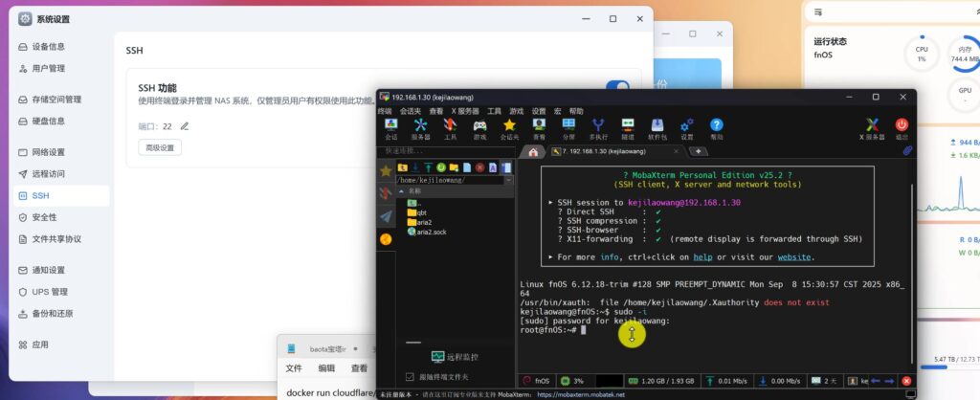Image resolution: width=980 pixels, height=400 pixels.
Task: Open the 会话 (Session) toolbar icon in MobaXterm
Action: point(390,129)
